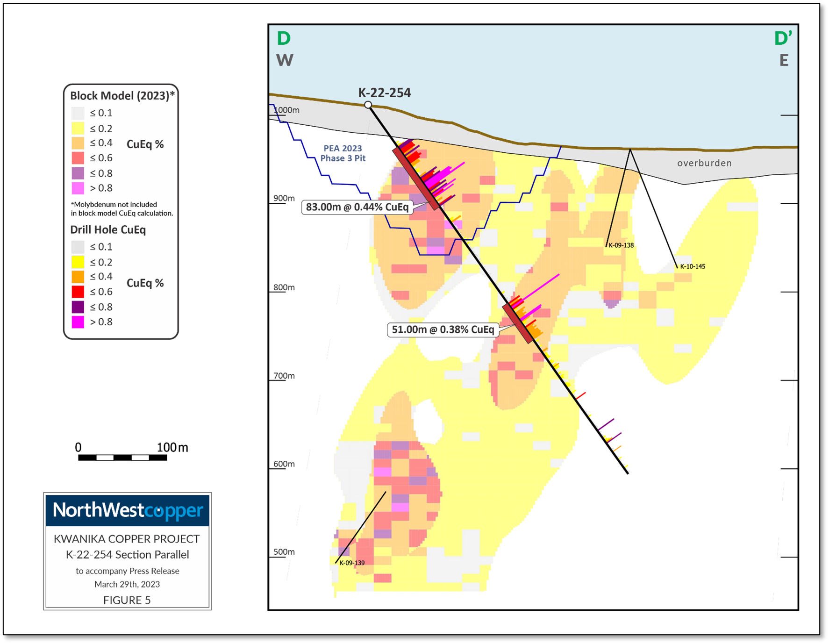Click the 'Block Model (2023)*' legend heading
This screenshot has height=644, width=829.
tap(122, 96)
